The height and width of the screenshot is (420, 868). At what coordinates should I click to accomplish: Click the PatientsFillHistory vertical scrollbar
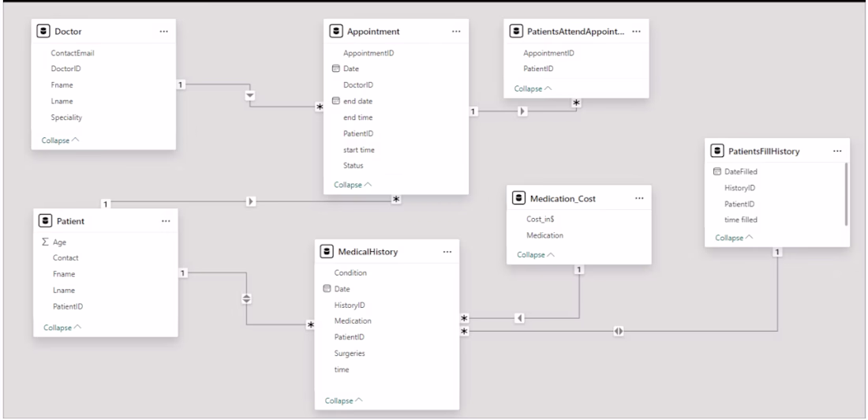(847, 193)
